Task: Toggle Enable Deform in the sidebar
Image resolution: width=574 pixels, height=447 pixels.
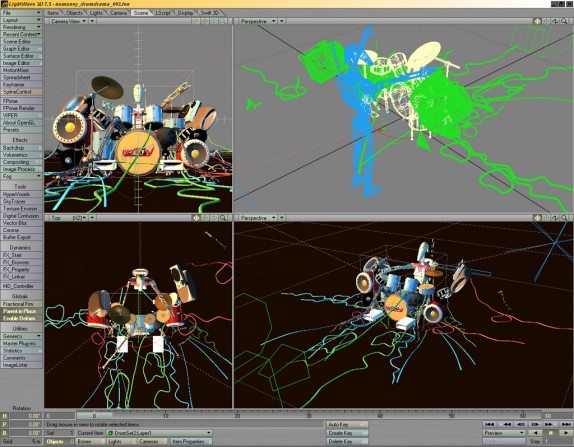Action: pyautogui.click(x=21, y=319)
